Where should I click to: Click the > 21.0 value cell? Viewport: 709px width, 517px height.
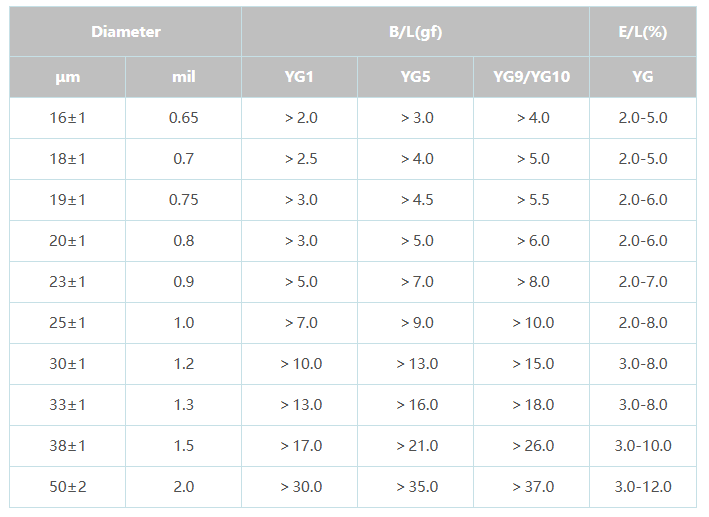click(416, 446)
